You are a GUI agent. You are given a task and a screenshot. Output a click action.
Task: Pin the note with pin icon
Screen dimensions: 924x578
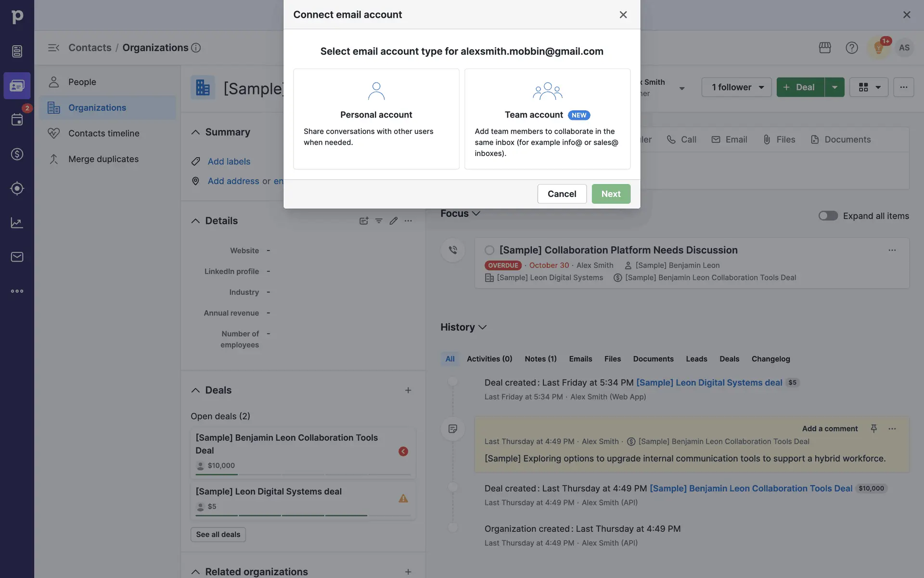click(x=873, y=428)
